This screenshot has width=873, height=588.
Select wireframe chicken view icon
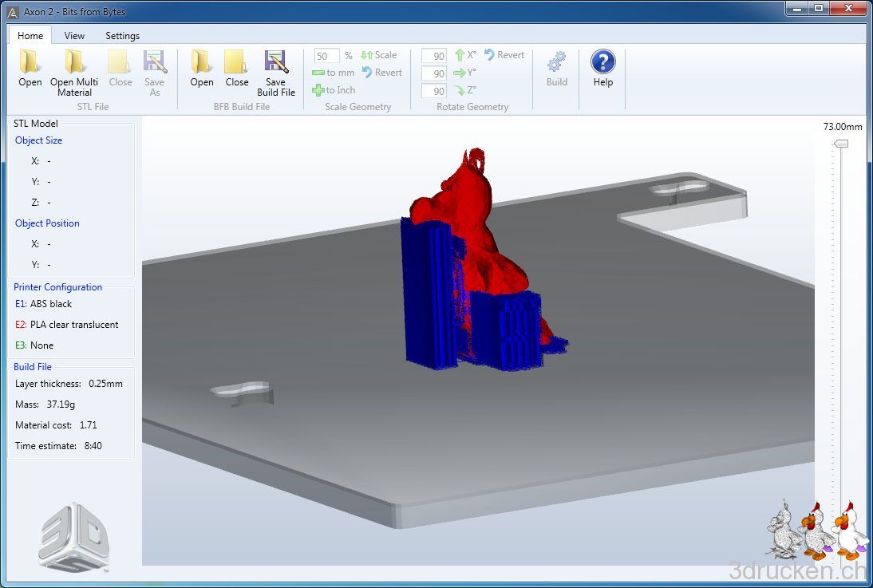784,529
